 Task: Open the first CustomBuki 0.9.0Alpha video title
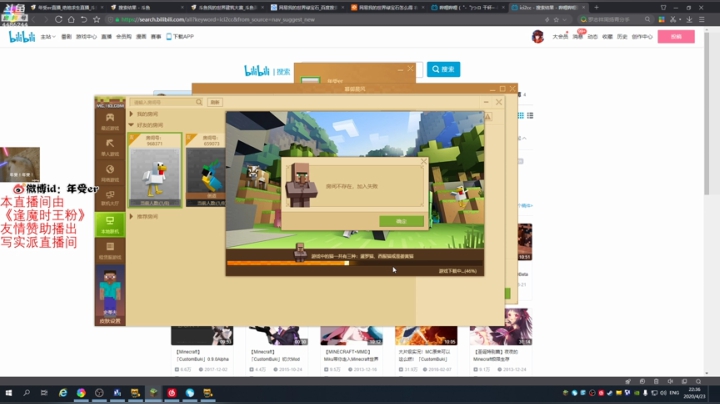202,355
